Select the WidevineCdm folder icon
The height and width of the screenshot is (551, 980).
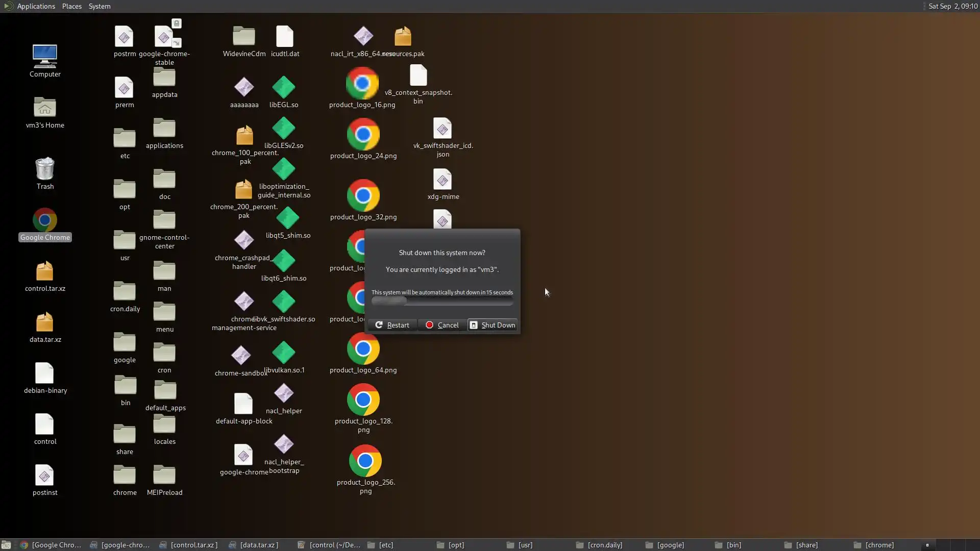click(x=244, y=37)
